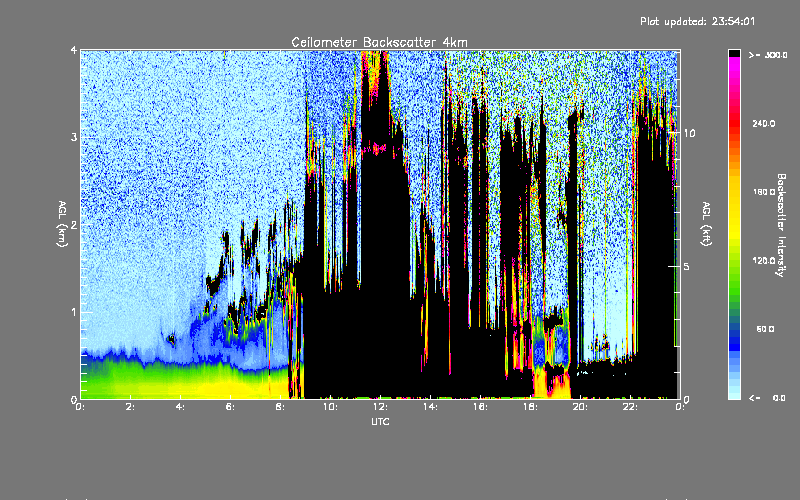Viewport: 800px width, 500px height.
Task: Click the '120.0' colorbar label
Action: tap(764, 261)
